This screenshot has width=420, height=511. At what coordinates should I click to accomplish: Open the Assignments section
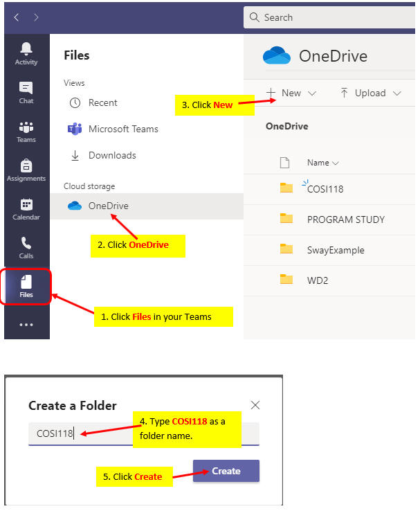[26, 170]
